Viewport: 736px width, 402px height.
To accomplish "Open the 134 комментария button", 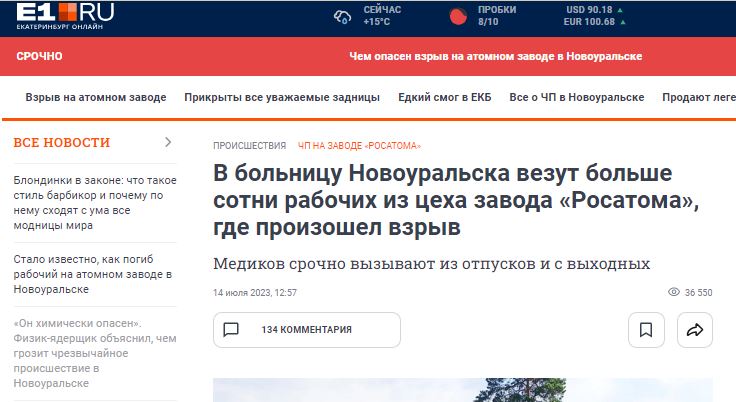I will pos(307,330).
